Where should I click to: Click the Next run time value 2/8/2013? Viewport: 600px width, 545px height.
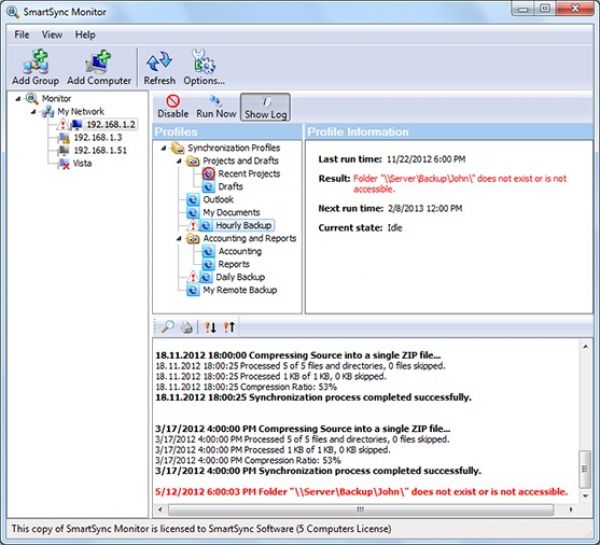[x=425, y=209]
